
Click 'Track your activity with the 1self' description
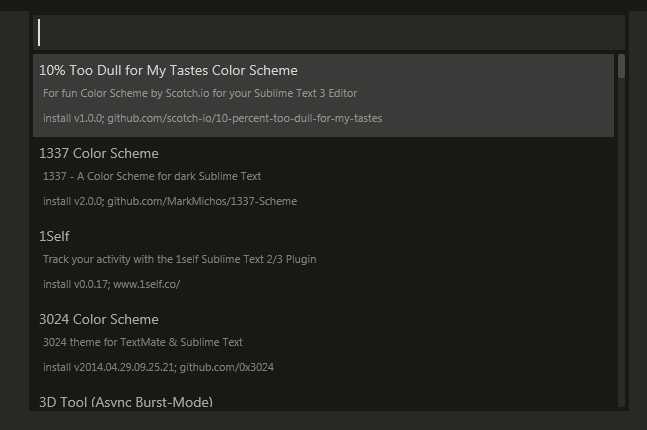[179, 259]
